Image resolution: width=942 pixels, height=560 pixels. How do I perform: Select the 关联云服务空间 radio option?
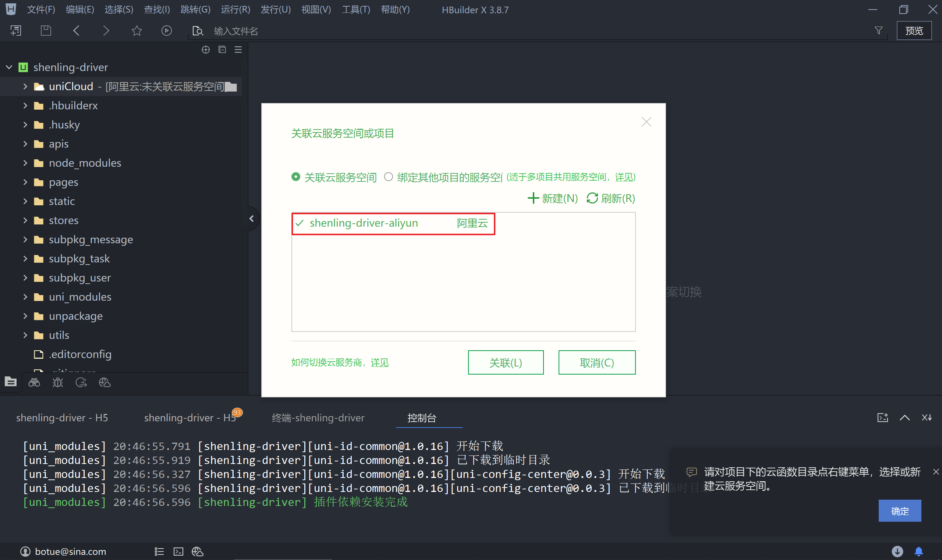click(296, 177)
